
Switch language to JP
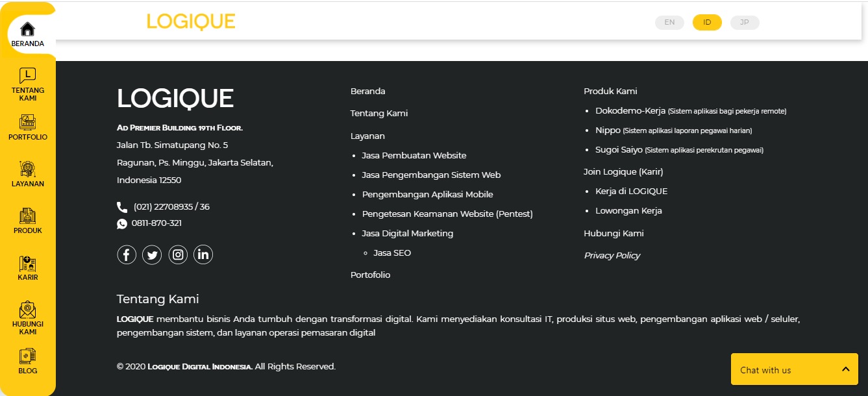745,22
